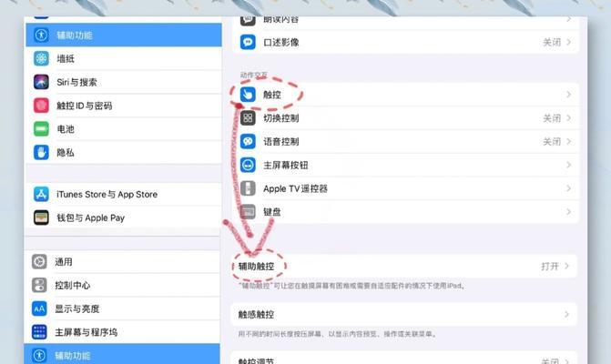The height and width of the screenshot is (364, 611).
Task: Select the 主屏幕与程序坞 label
Action: click(x=87, y=332)
